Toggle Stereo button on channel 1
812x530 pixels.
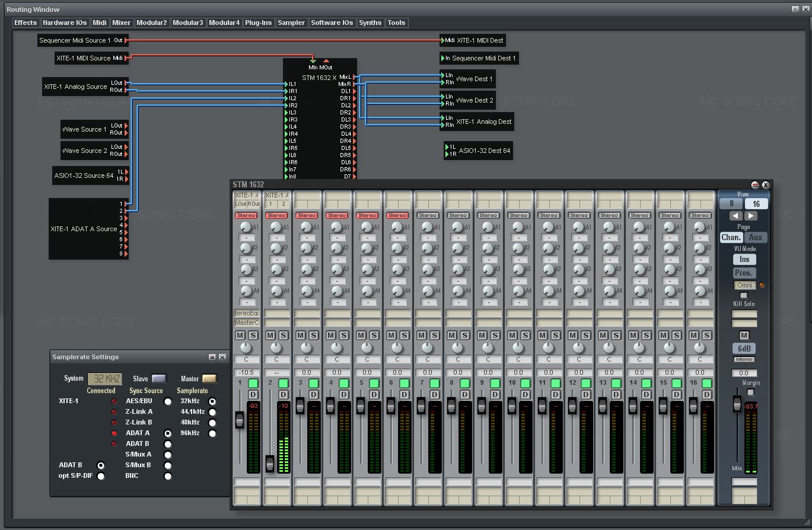click(x=246, y=215)
